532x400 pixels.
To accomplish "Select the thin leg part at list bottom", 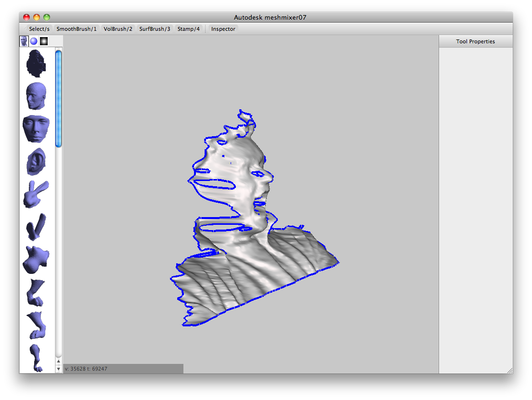I will (36, 358).
